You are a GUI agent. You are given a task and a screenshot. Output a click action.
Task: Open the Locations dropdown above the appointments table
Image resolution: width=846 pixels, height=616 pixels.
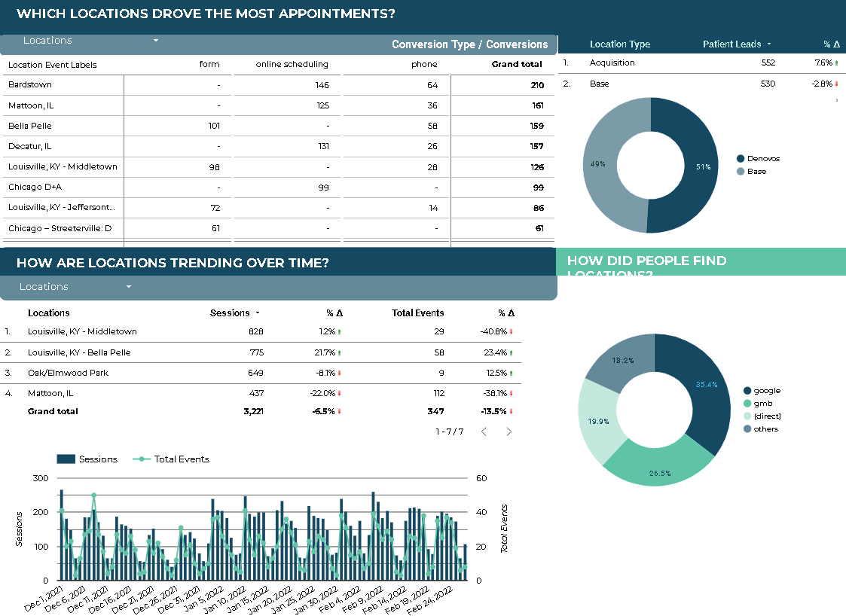[90, 41]
